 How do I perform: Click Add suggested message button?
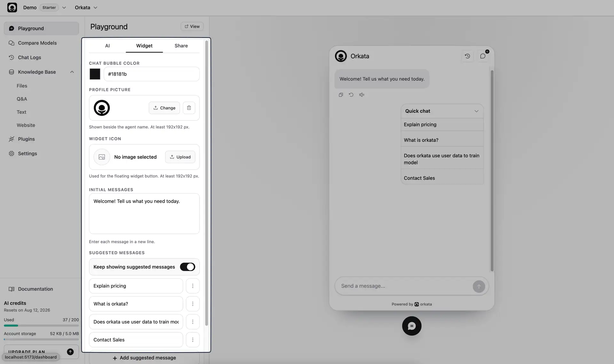[144, 358]
